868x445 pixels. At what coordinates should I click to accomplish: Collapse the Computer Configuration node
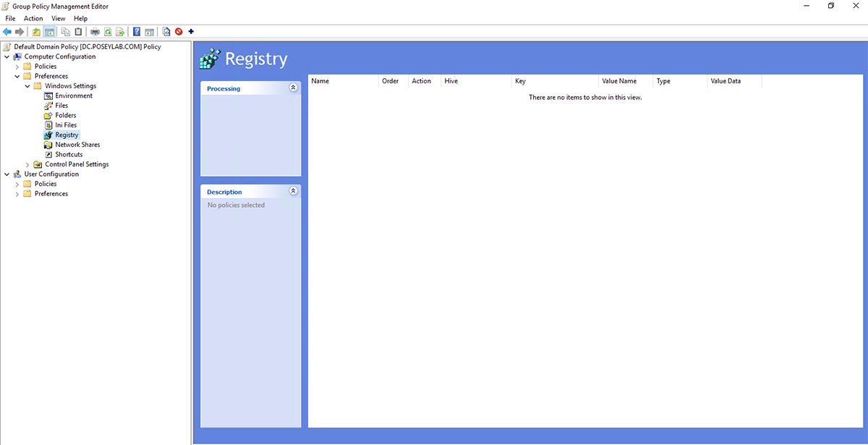(7, 56)
